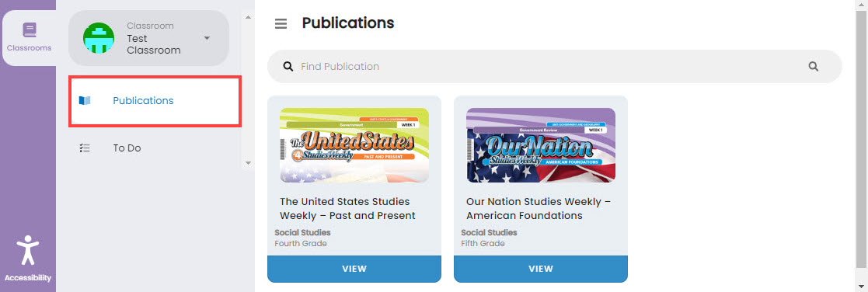The width and height of the screenshot is (868, 292).
Task: Open The United States Studies Weekly cover thumbnail
Action: pos(354,145)
